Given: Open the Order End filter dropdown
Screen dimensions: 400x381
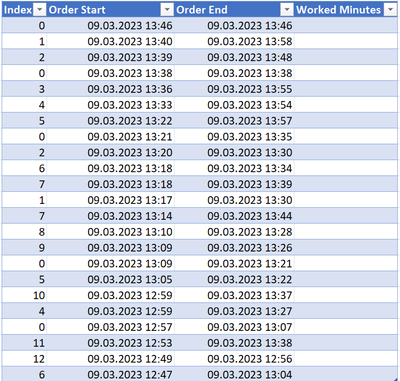Looking at the screenshot, I should point(287,10).
